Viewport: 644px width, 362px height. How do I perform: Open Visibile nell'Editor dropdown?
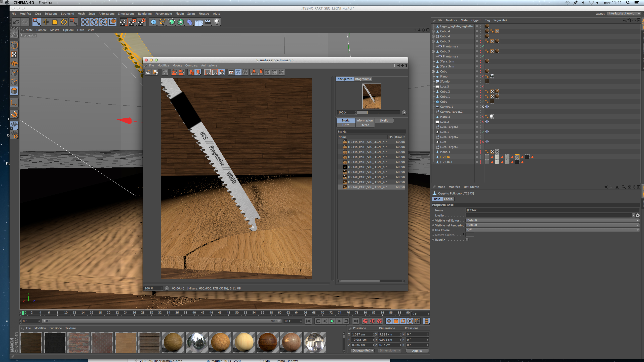[x=552, y=220]
